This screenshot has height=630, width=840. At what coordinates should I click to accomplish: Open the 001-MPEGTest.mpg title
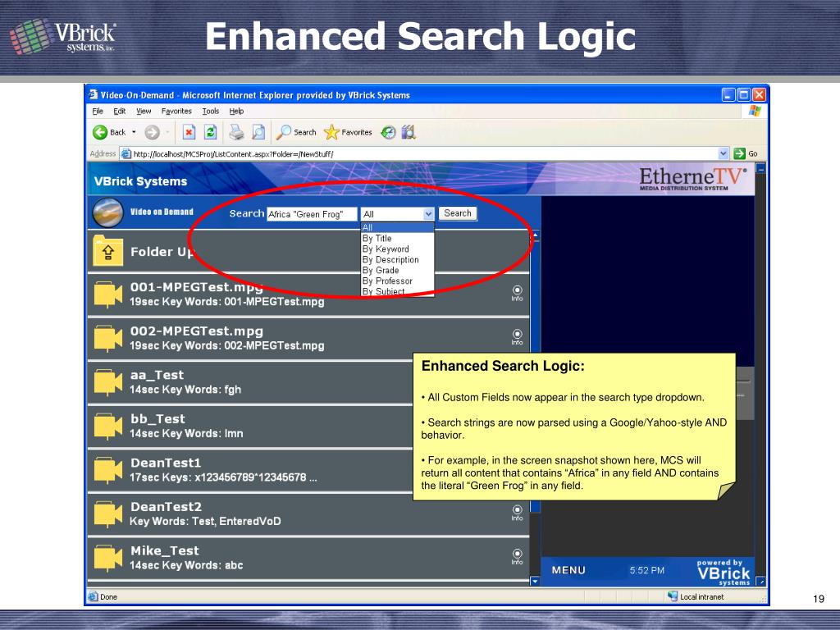(197, 287)
